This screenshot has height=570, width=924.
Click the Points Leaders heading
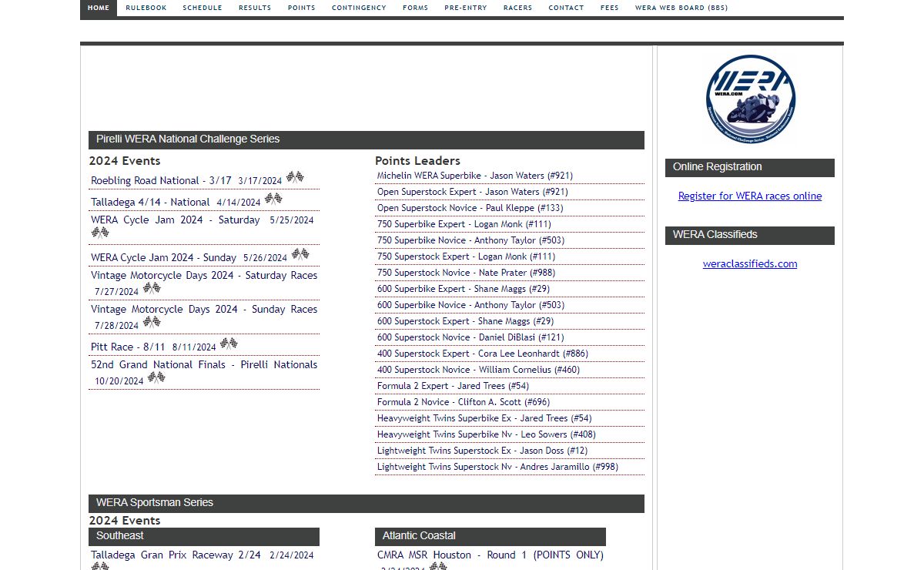[x=417, y=160]
